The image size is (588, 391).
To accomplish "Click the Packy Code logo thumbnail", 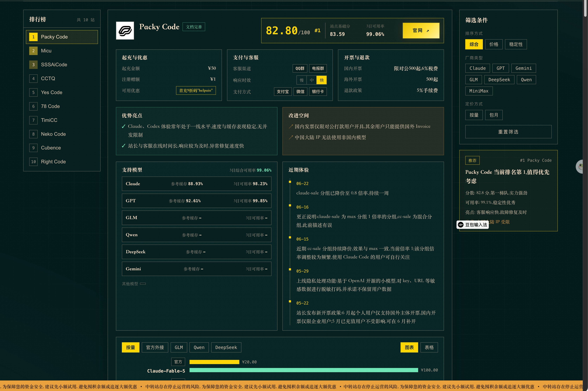I will tap(125, 30).
